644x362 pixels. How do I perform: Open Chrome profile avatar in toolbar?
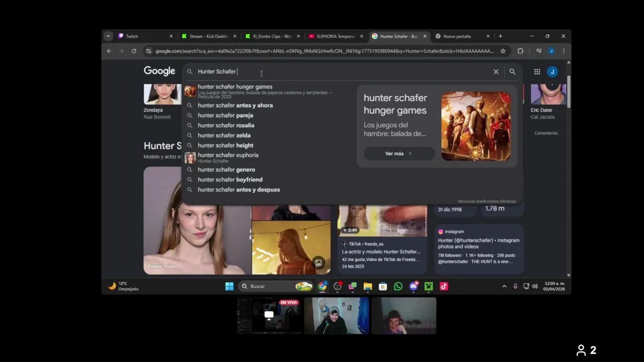[551, 51]
